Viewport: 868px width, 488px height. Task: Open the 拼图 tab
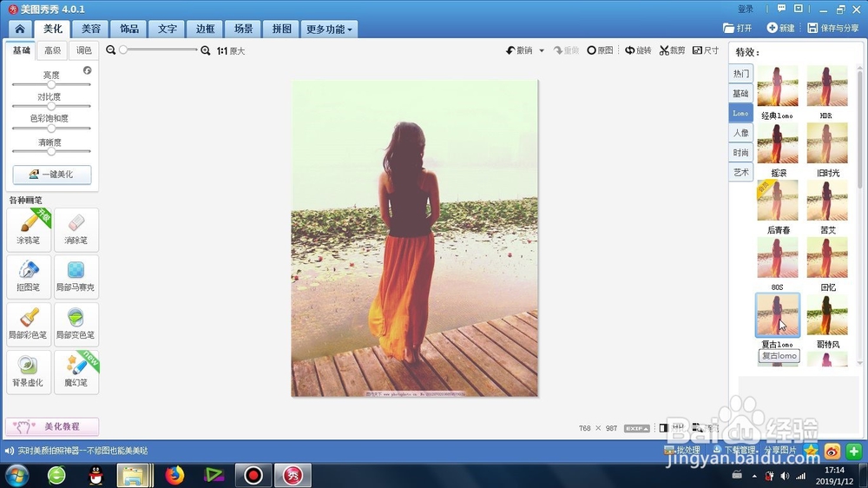click(281, 29)
